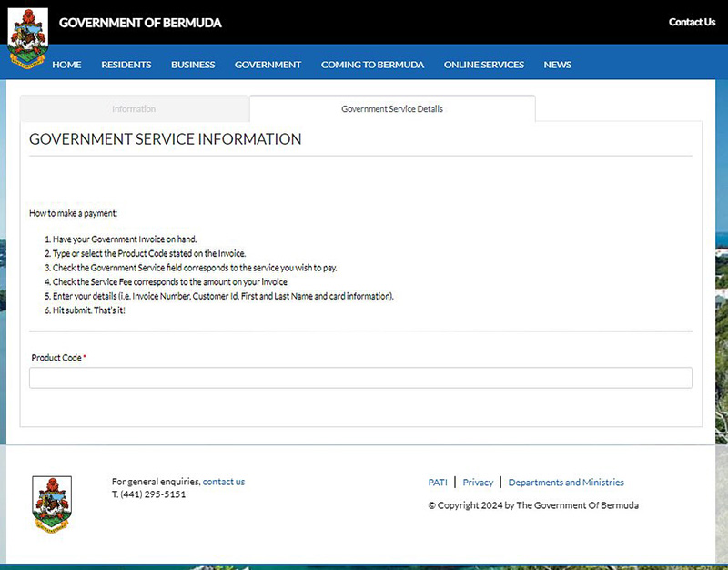Screen dimensions: 728x570
Task: Click the footer telephone number (441) 295-5151
Action: tap(153, 494)
